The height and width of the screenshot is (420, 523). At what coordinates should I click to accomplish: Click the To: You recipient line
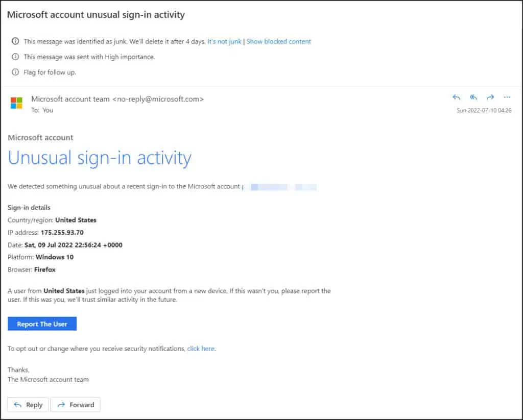click(42, 110)
